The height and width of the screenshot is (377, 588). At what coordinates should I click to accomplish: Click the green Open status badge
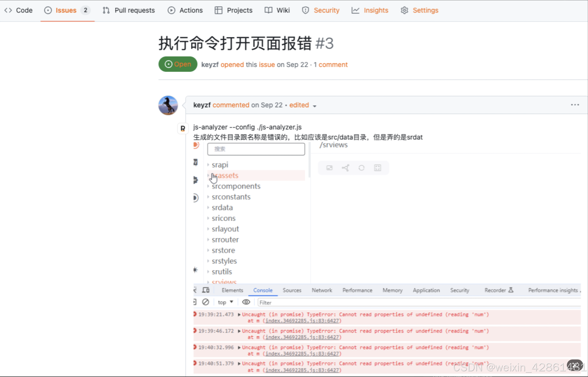point(178,64)
